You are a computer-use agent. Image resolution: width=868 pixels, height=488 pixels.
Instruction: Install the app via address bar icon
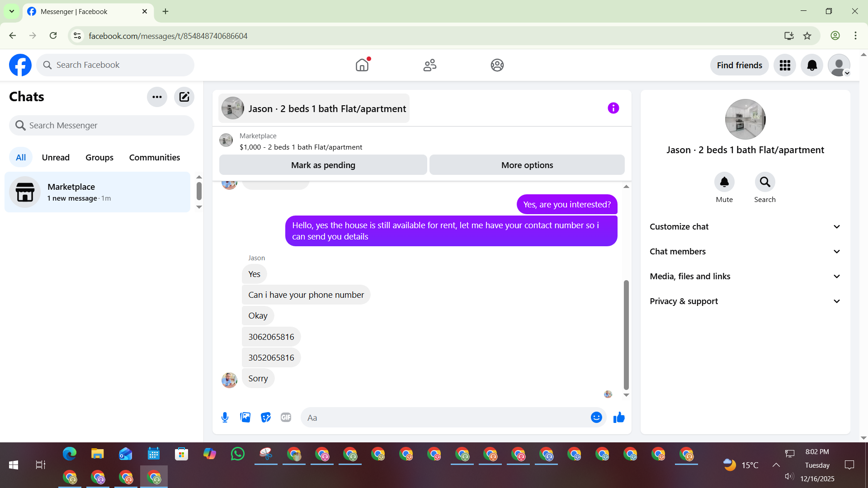[x=789, y=36]
